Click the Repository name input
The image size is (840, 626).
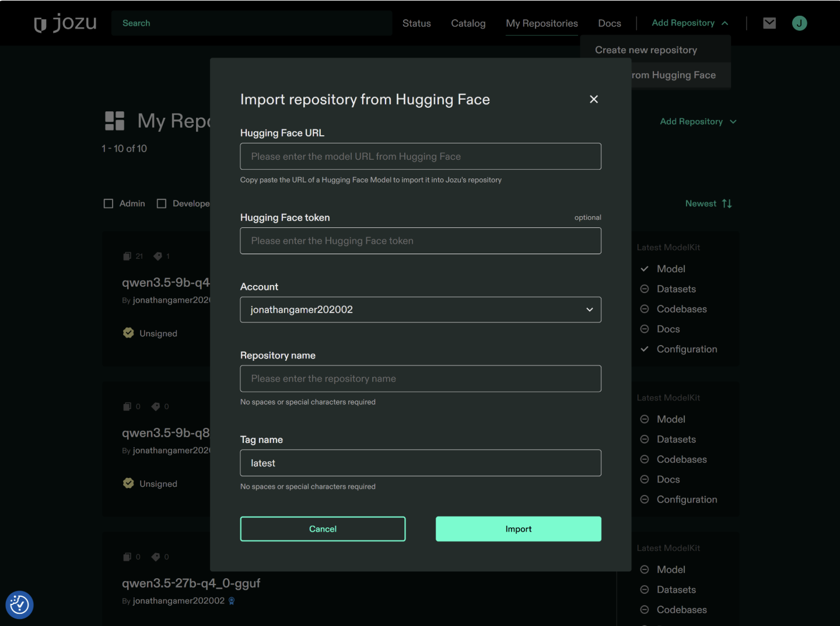(x=421, y=378)
